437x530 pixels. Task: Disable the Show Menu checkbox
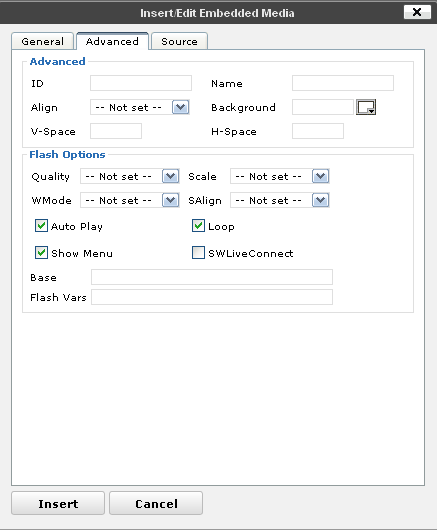click(x=41, y=253)
